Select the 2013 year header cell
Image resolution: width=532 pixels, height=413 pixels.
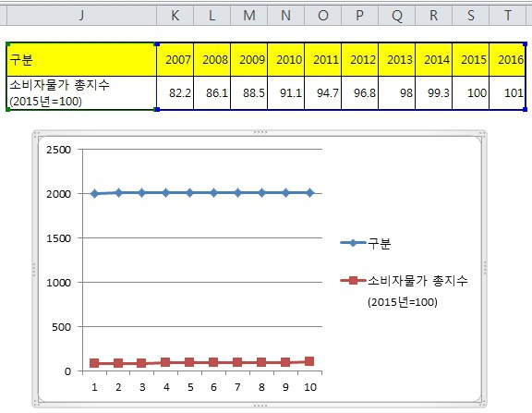click(x=396, y=60)
